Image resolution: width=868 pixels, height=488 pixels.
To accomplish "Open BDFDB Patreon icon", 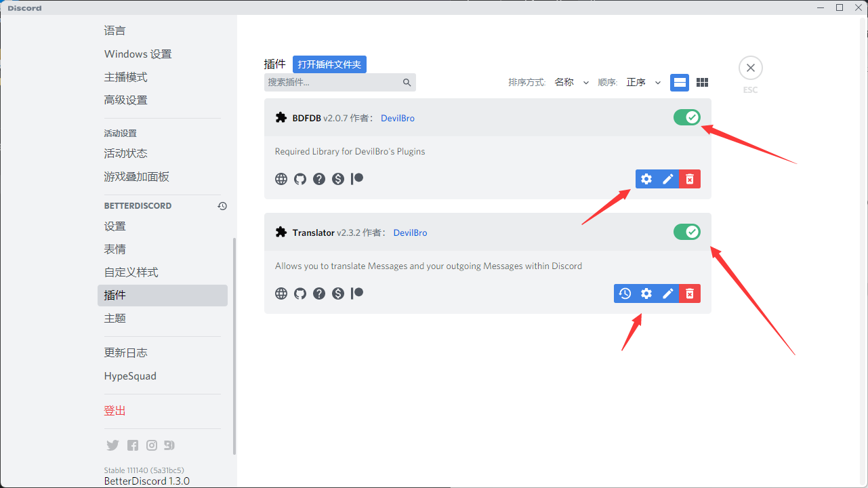I will click(x=357, y=178).
